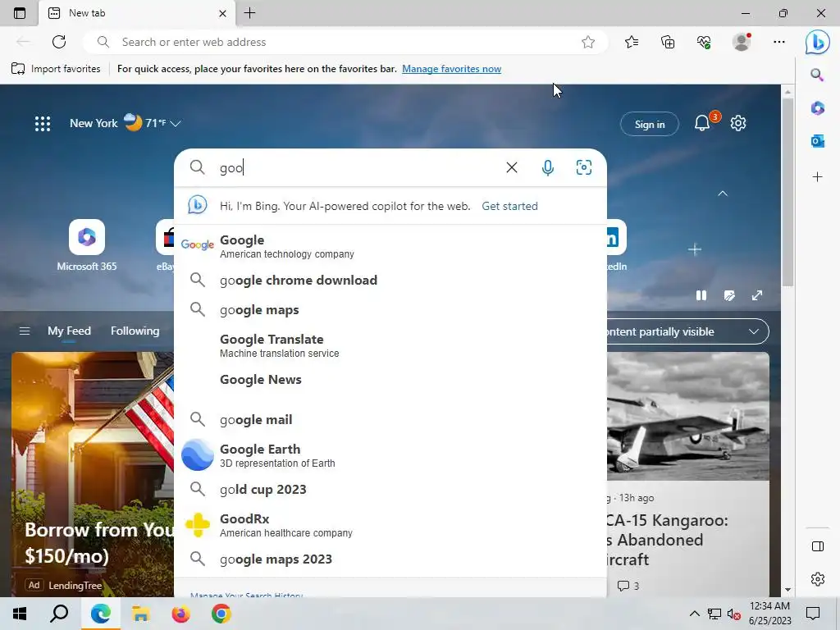Screen dimensions: 840x630
Task: Open Microsoft 365 quick link tile
Action: [87, 245]
